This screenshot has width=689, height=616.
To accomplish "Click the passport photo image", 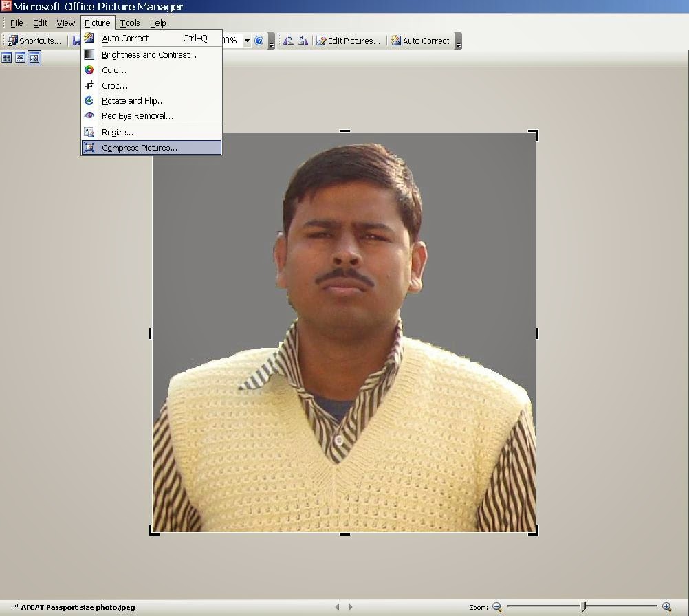I will [x=344, y=333].
